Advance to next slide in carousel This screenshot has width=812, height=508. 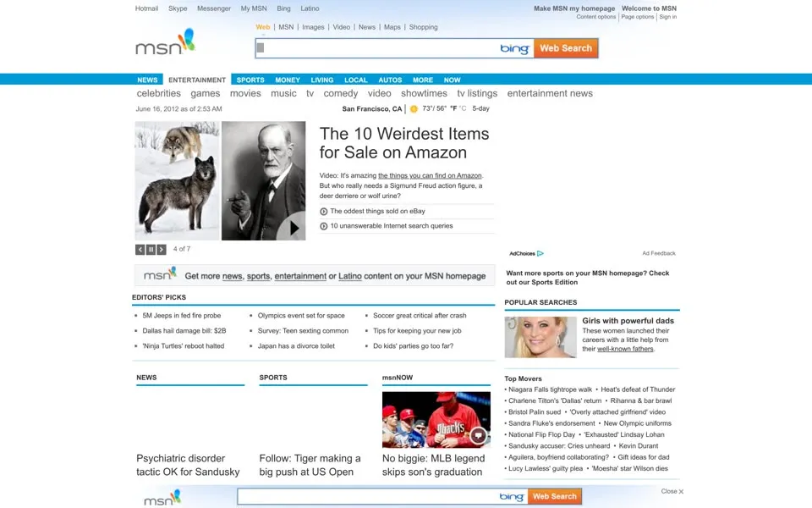pyautogui.click(x=162, y=249)
